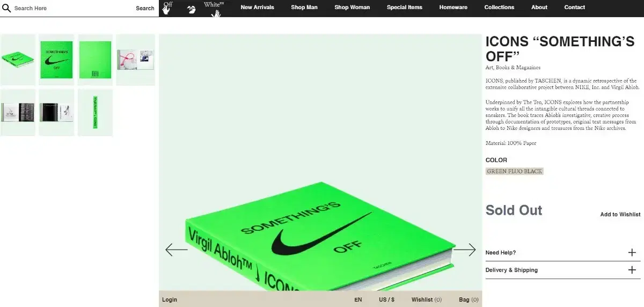The width and height of the screenshot is (644, 307).
Task: Show previous product image with left arrow
Action: (177, 250)
